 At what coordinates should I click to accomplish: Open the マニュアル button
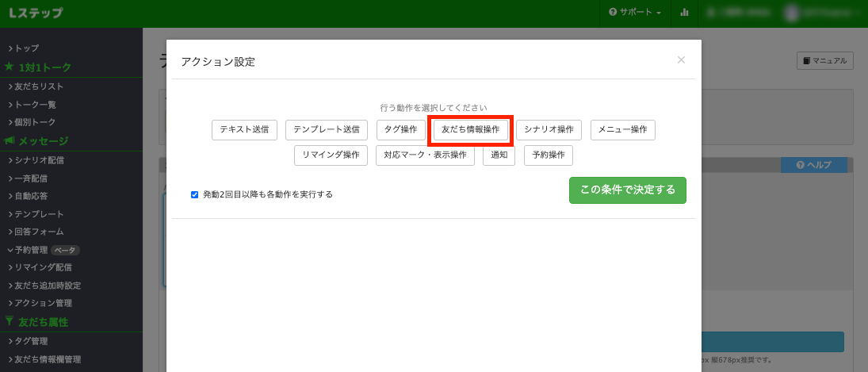pos(824,60)
